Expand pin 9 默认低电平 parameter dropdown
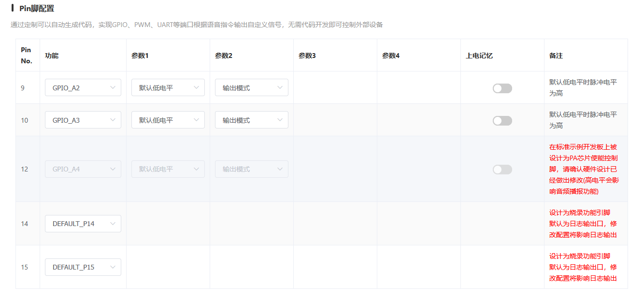 pyautogui.click(x=168, y=88)
